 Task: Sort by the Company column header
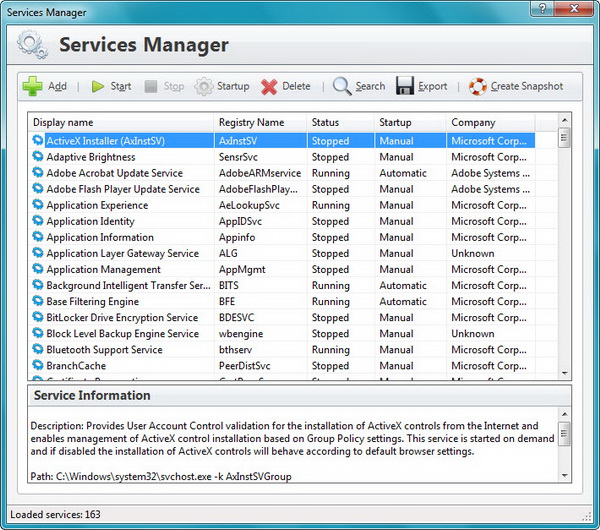[x=491, y=122]
